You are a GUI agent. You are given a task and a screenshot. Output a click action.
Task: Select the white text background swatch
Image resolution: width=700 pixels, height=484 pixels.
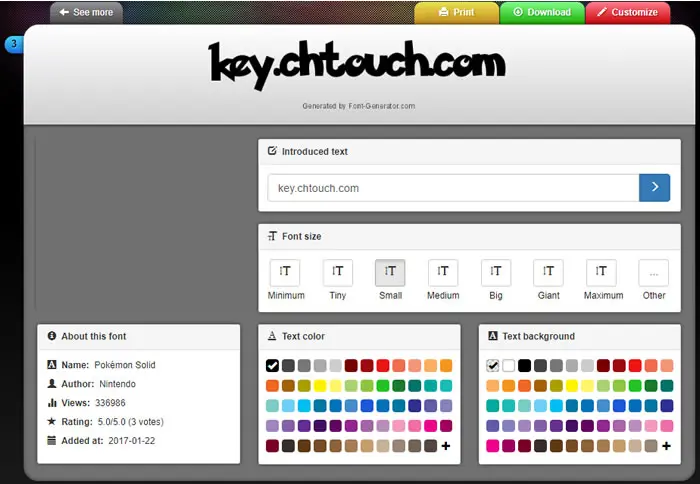point(508,366)
